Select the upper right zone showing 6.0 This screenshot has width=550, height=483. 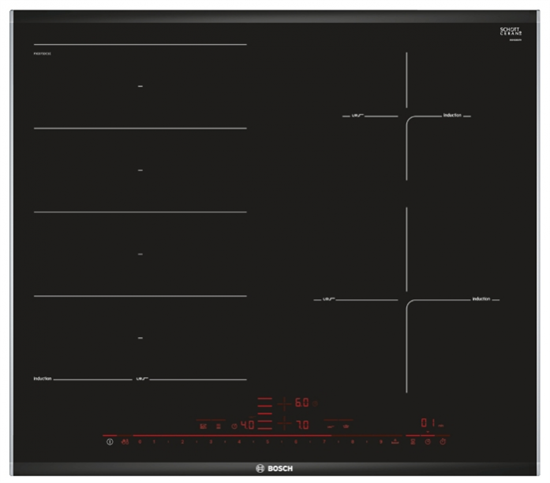coord(302,403)
